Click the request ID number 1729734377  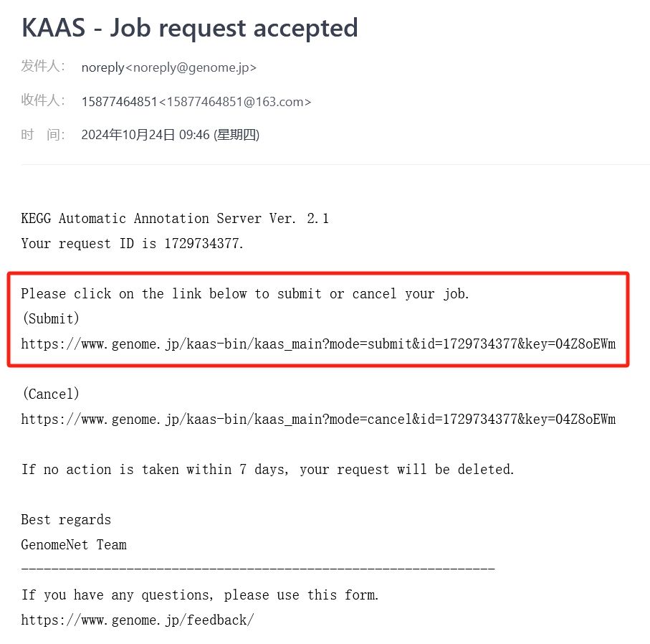204,244
